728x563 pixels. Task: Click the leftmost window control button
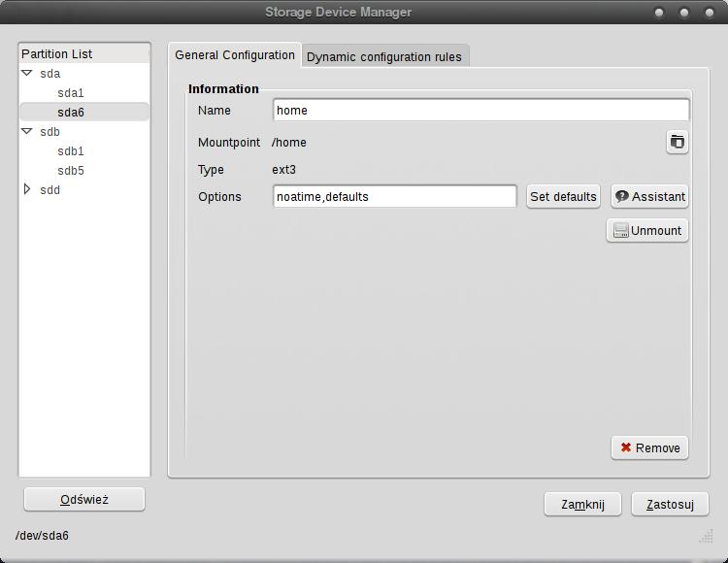659,13
